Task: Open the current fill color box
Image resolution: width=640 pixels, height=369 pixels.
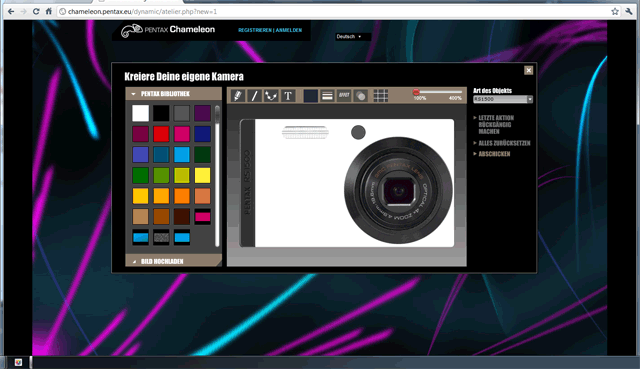Action: 311,96
